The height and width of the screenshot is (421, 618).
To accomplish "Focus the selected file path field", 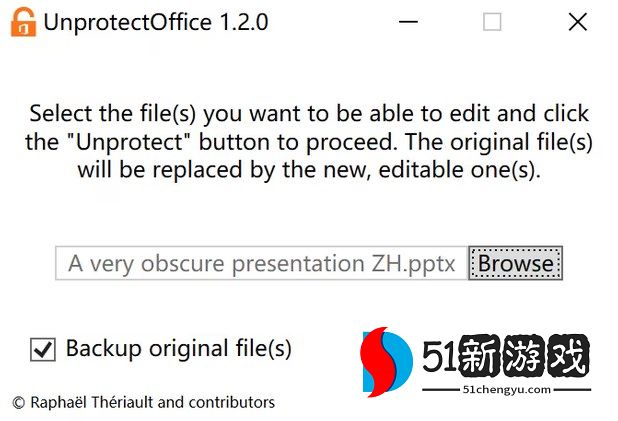I will tap(261, 264).
